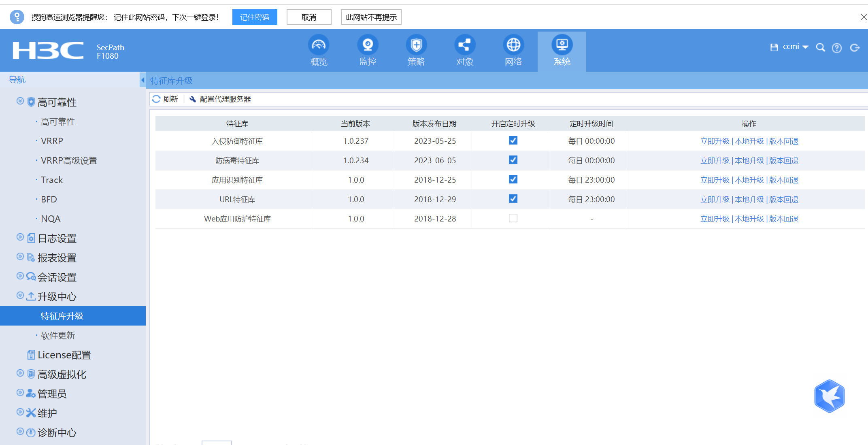
Task: Collapse the 高可靠性 tree node
Action: pos(20,101)
